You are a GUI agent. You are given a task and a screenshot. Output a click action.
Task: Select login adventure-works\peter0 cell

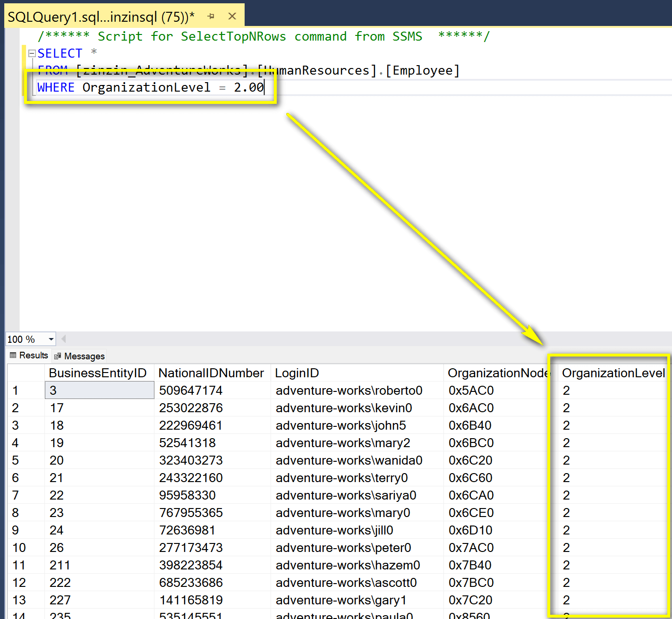(x=357, y=548)
